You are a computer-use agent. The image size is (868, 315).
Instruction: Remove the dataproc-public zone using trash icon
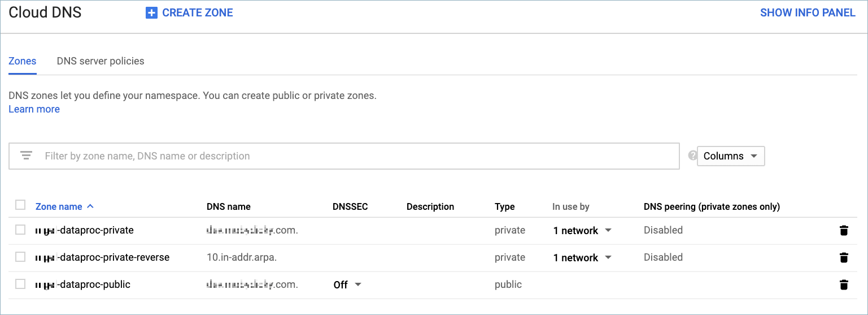pyautogui.click(x=844, y=285)
